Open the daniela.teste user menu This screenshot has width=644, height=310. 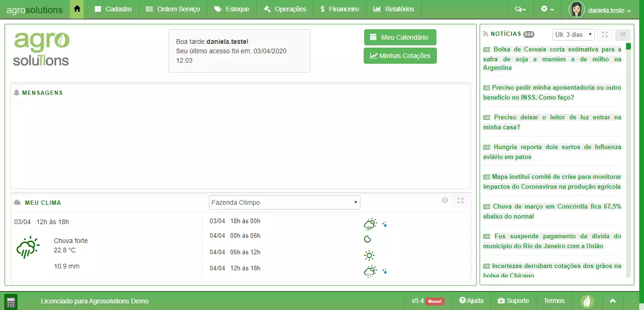tap(600, 10)
